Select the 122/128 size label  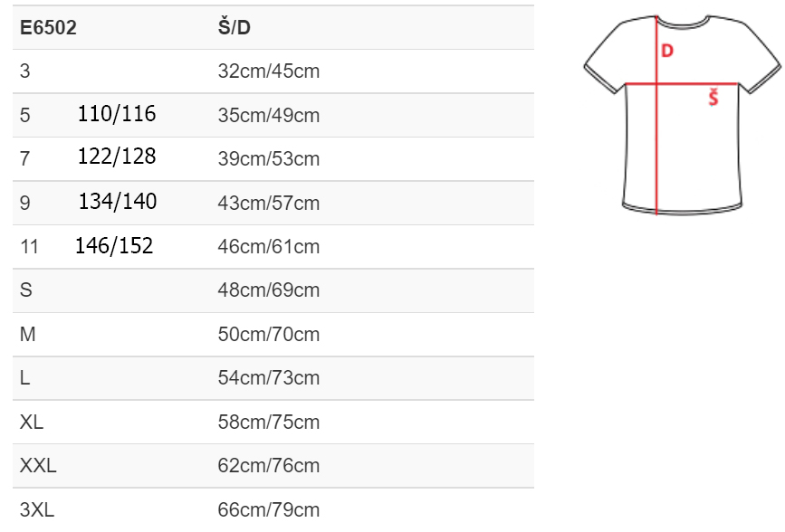coord(117,157)
